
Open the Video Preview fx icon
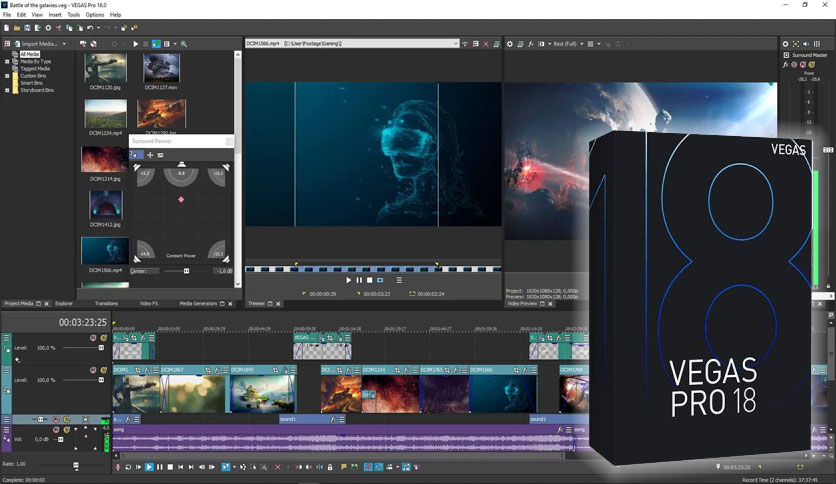tap(532, 44)
